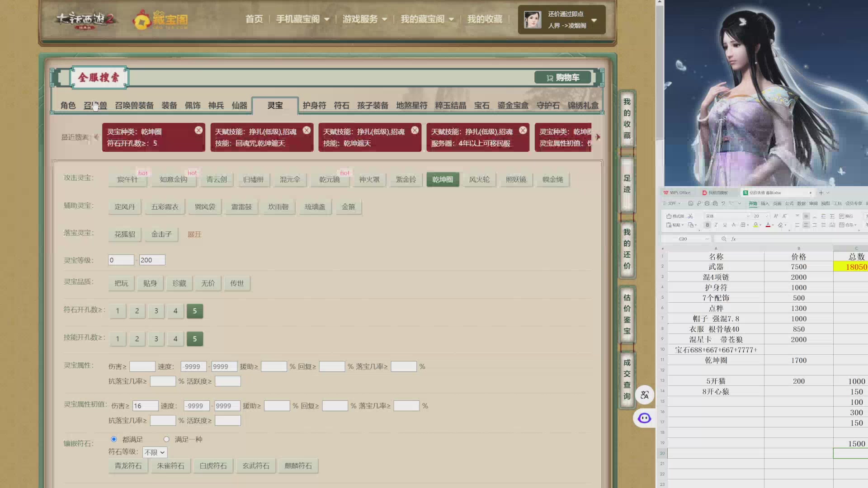The width and height of the screenshot is (868, 488).
Task: Click the 灵宝属性初值 伤害 input with 16
Action: 145,406
